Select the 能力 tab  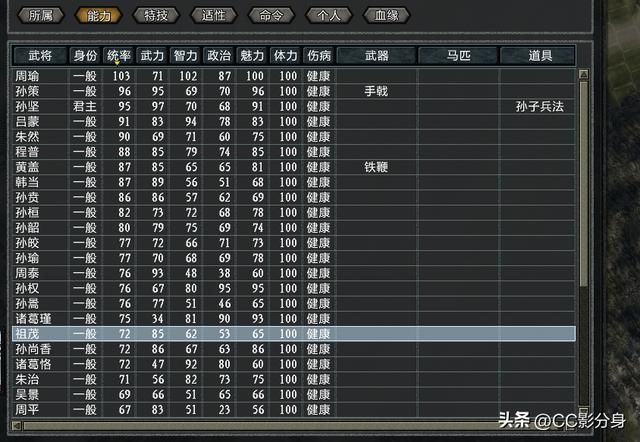(98, 16)
